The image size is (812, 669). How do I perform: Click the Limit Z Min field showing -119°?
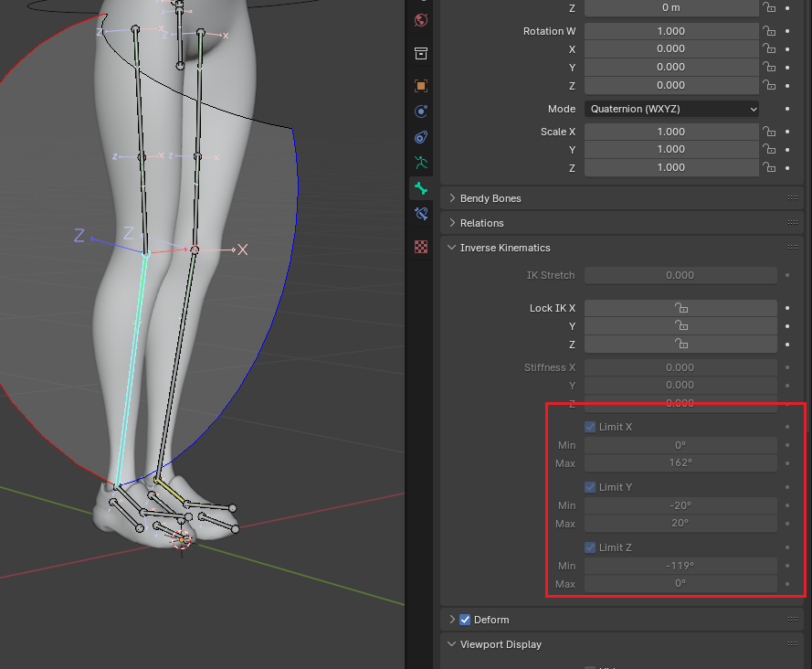(680, 566)
